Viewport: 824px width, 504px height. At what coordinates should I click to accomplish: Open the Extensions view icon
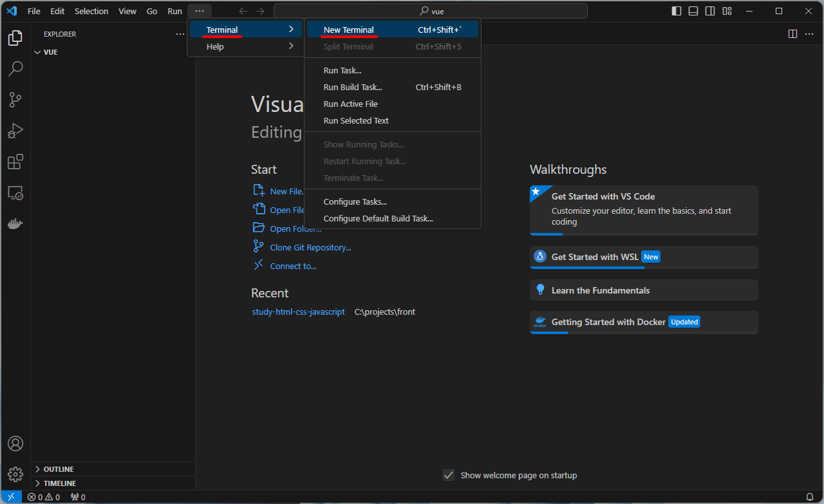tap(15, 162)
